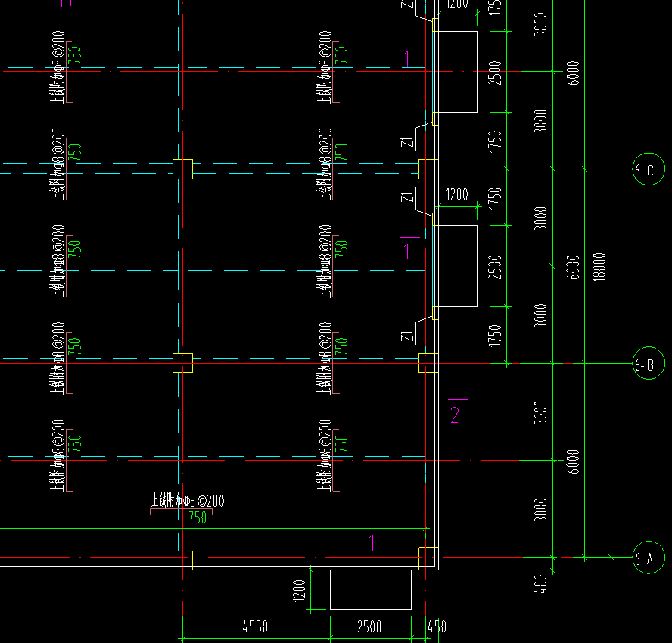Select the 6000 dimension between 6-A and 6-B
This screenshot has height=643, width=672.
(573, 461)
